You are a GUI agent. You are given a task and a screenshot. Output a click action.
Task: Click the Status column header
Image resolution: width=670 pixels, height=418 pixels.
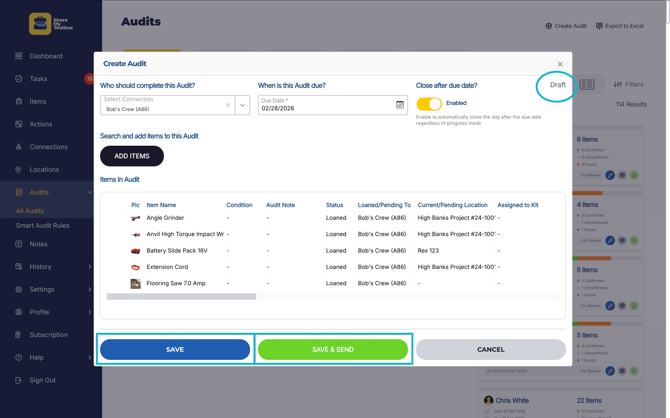point(335,205)
